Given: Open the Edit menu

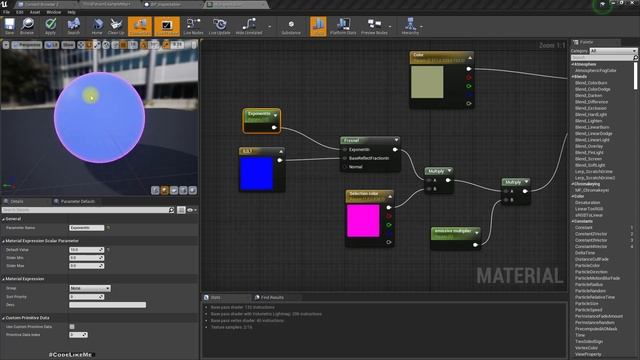Looking at the screenshot, I should [x=20, y=12].
